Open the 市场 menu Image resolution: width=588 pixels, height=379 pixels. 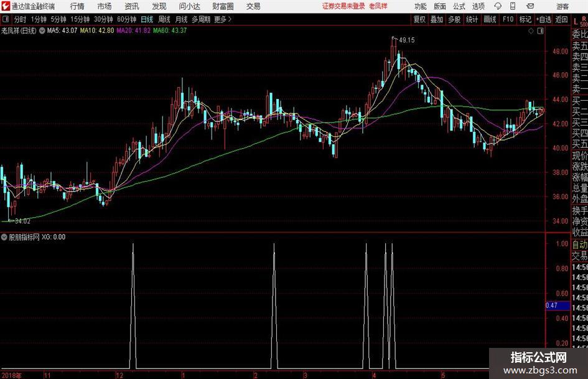click(105, 6)
